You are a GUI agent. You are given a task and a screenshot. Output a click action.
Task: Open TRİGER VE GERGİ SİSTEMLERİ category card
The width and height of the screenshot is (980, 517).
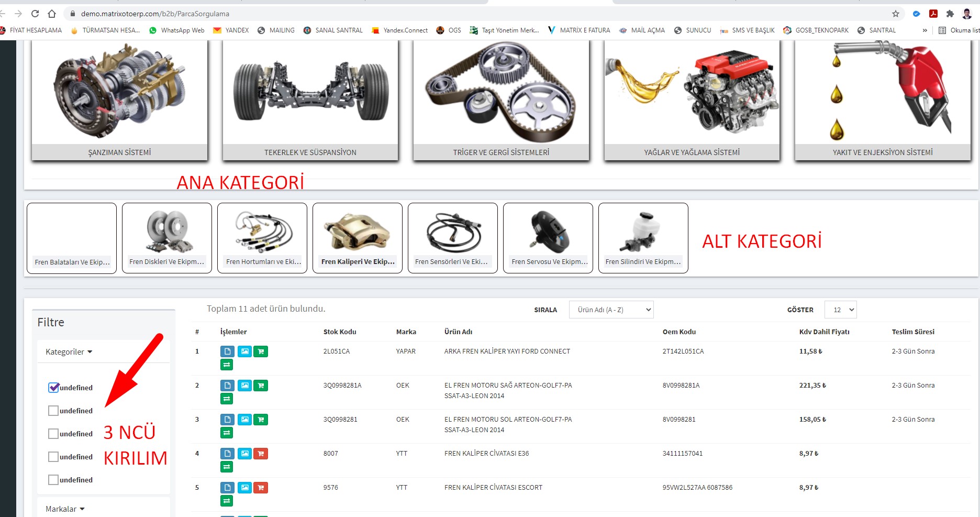tap(501, 100)
